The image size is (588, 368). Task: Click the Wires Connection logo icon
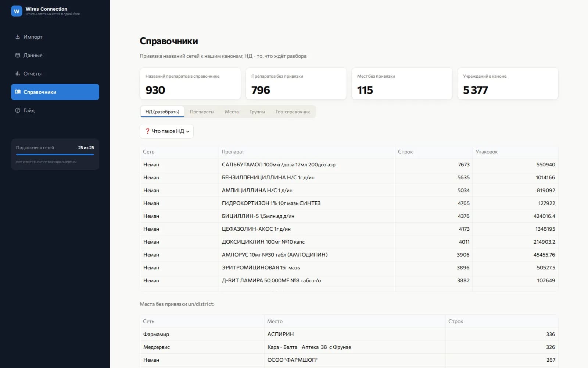point(17,11)
